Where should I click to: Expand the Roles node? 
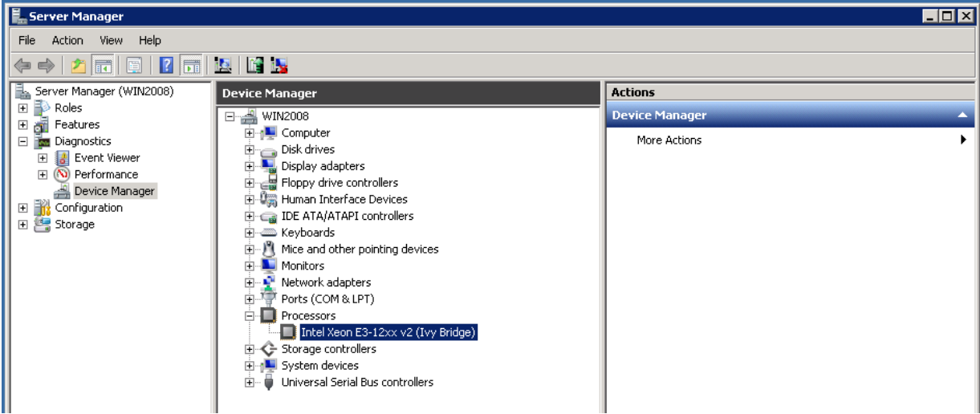click(x=24, y=108)
